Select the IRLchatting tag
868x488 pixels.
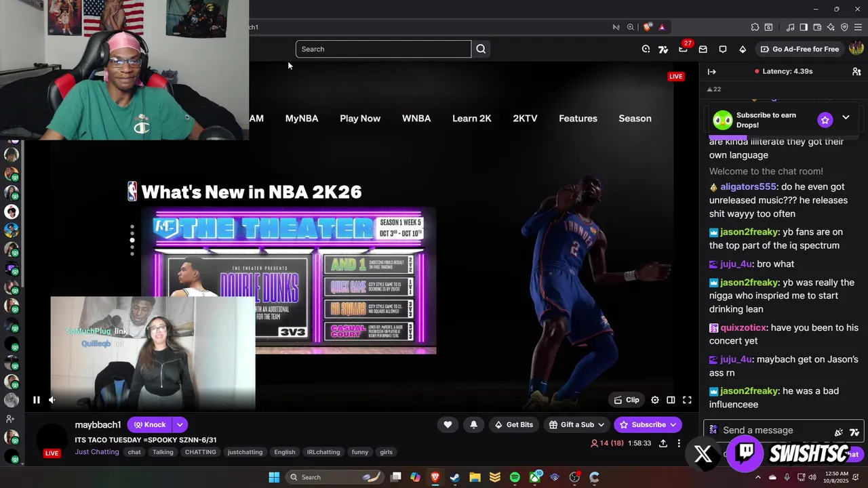tap(323, 452)
